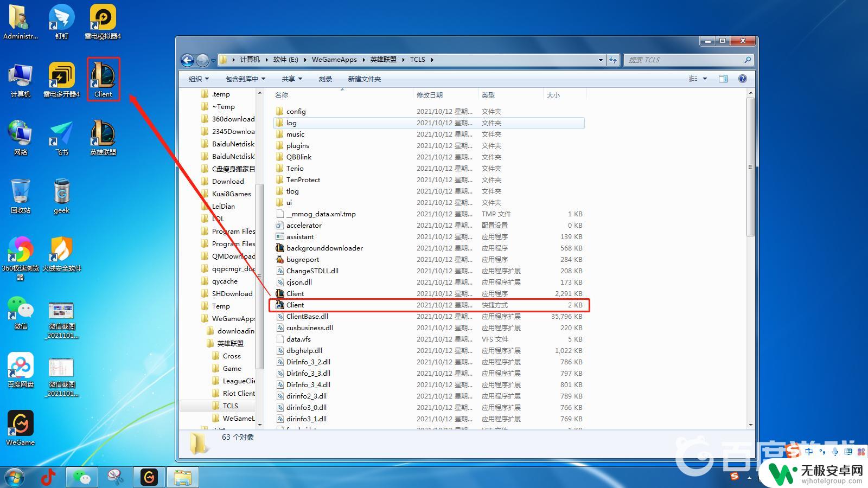Image resolution: width=868 pixels, height=488 pixels.
Task: Select the log folder in file list
Action: tap(429, 123)
